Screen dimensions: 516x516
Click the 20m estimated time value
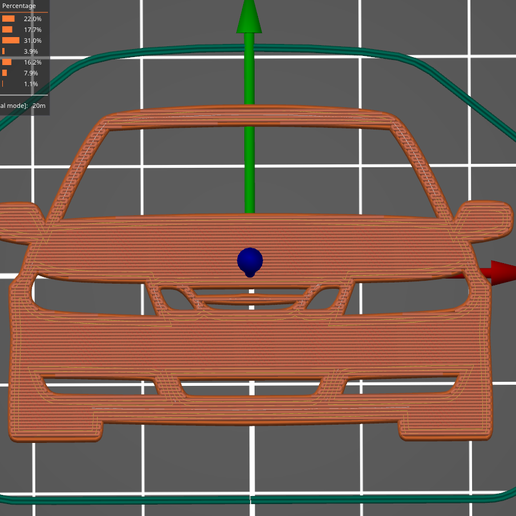(x=39, y=106)
